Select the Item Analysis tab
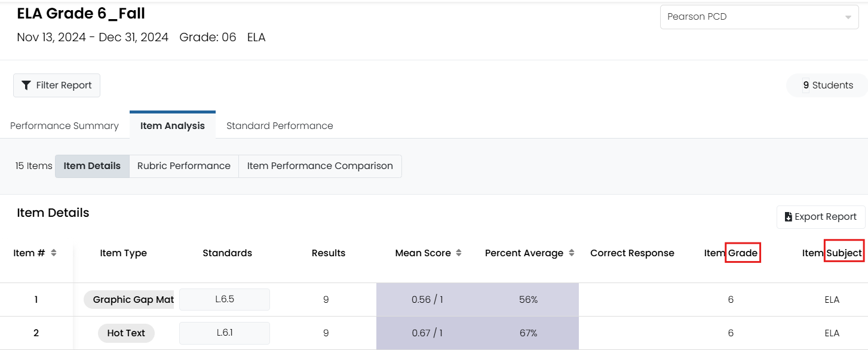This screenshot has width=868, height=350. tap(173, 125)
